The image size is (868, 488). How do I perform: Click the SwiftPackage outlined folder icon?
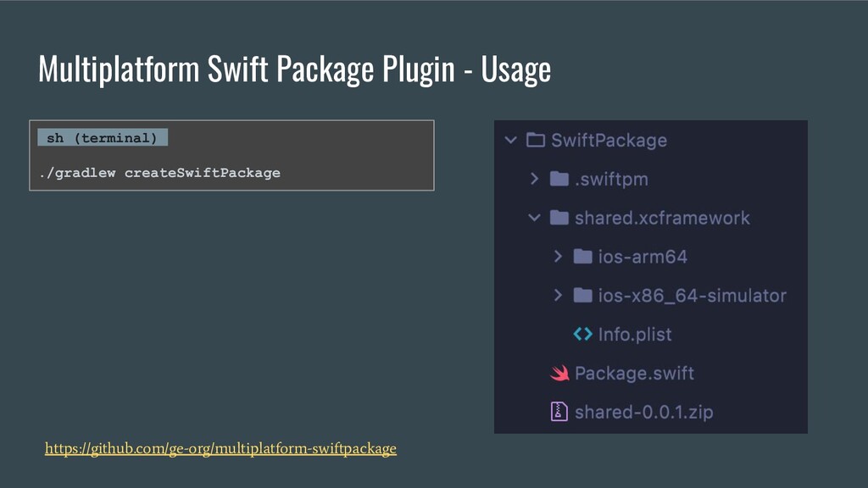pyautogui.click(x=536, y=140)
